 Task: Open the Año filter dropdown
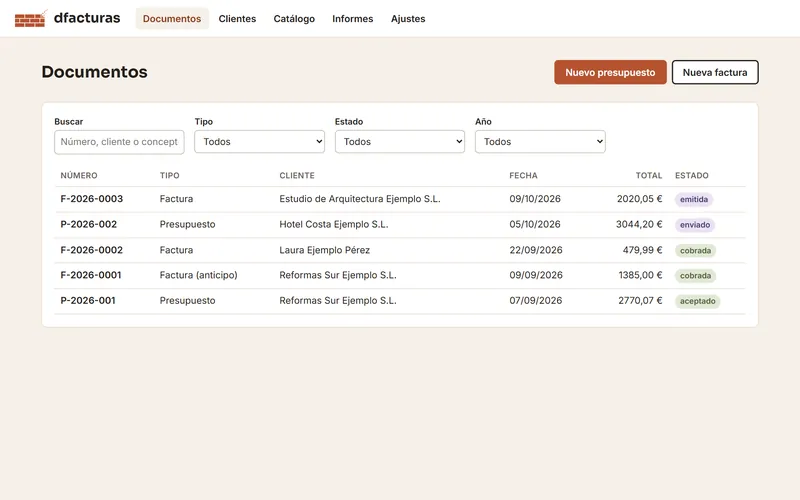(x=540, y=142)
